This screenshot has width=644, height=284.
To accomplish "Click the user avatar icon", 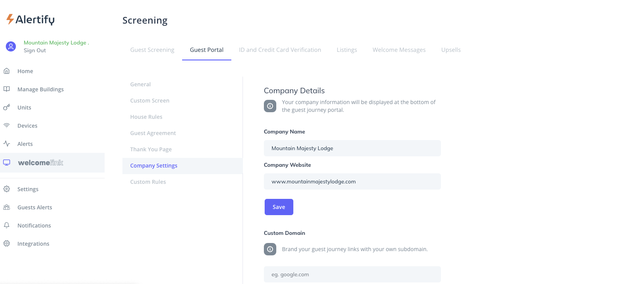I will pyautogui.click(x=11, y=46).
